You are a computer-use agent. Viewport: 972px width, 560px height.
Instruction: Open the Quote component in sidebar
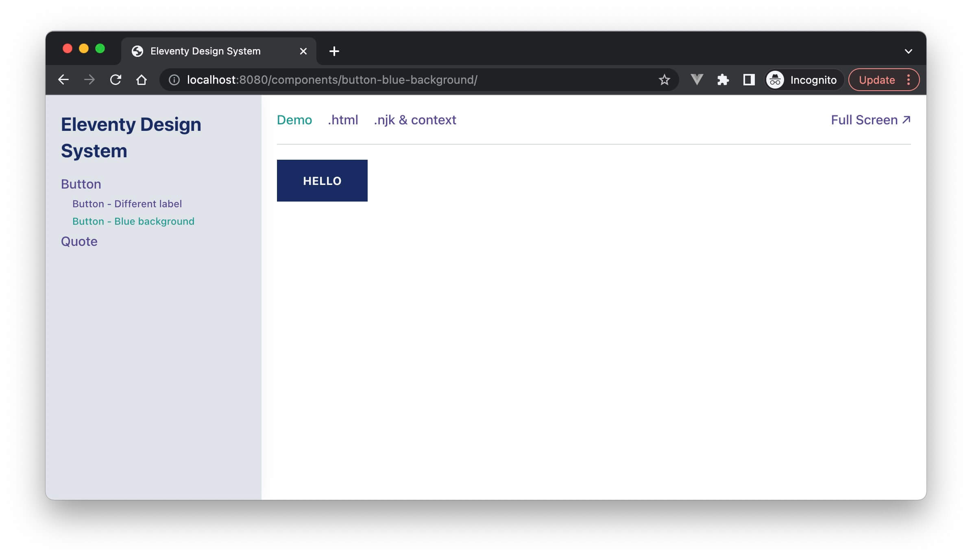click(79, 241)
